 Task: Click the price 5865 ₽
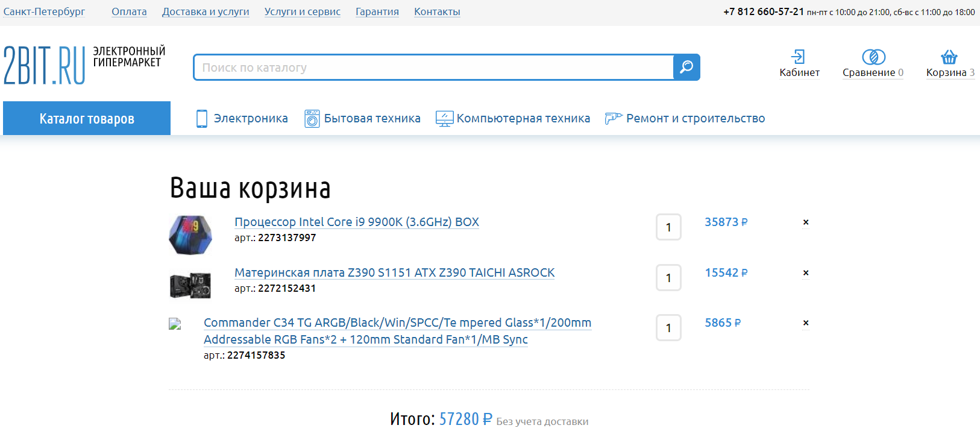click(x=723, y=323)
